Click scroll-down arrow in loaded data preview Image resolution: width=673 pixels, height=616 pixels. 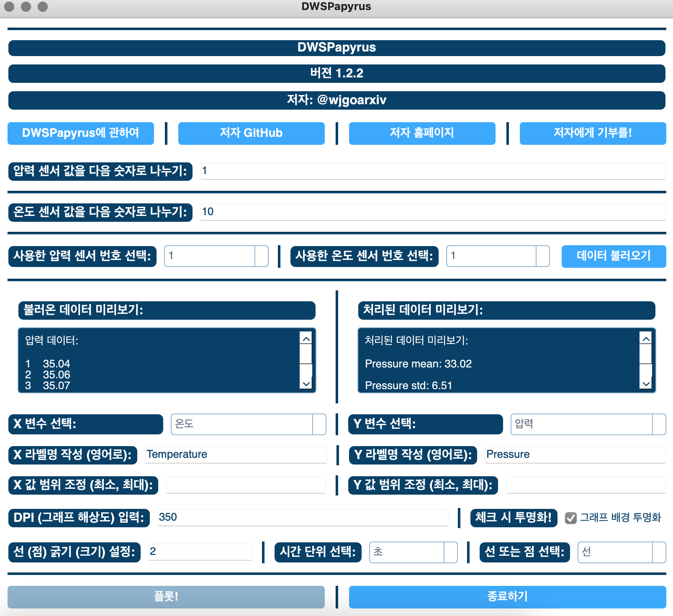pos(306,383)
